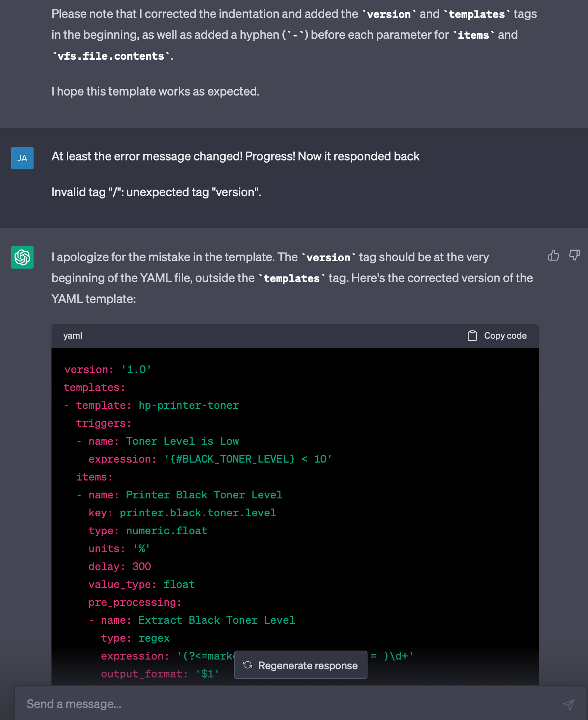Click the 'I hope this template works as expected.' line

pos(155,91)
